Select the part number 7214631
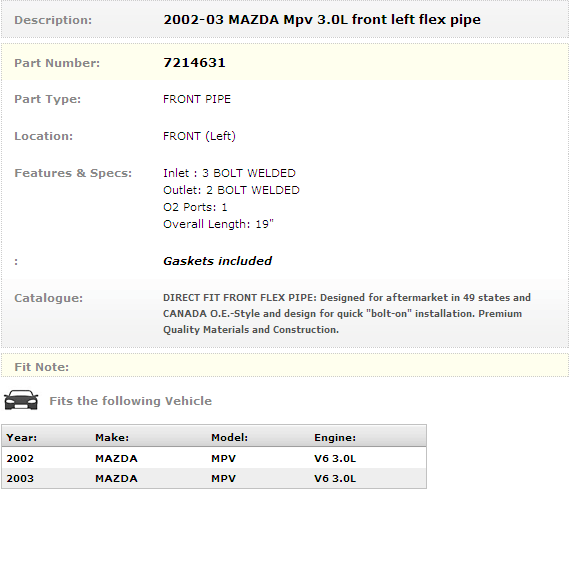Image resolution: width=570 pixels, height=566 pixels. [194, 63]
